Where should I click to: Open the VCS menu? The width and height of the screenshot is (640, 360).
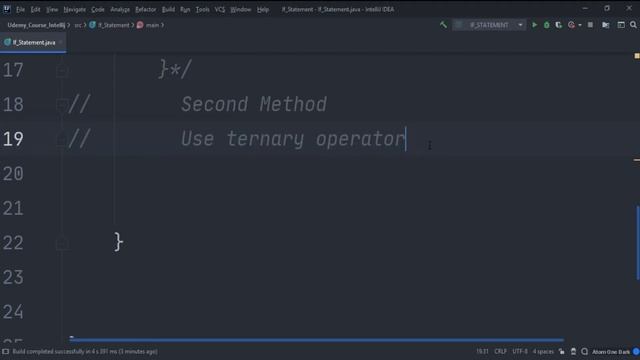[220, 9]
